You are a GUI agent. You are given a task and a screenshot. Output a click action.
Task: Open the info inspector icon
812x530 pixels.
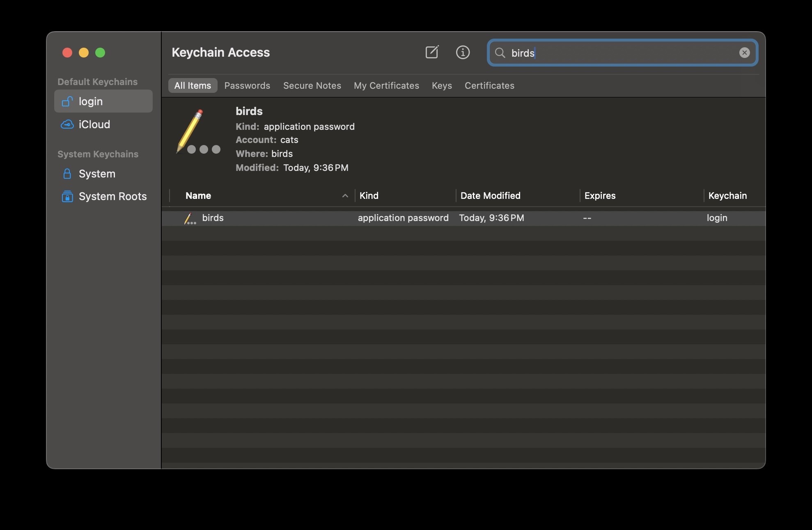[x=463, y=52]
